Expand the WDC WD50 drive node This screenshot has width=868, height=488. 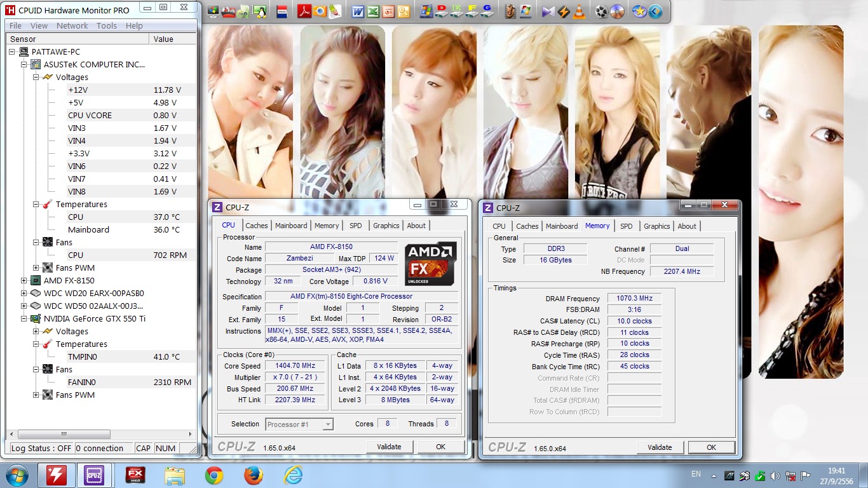24,306
